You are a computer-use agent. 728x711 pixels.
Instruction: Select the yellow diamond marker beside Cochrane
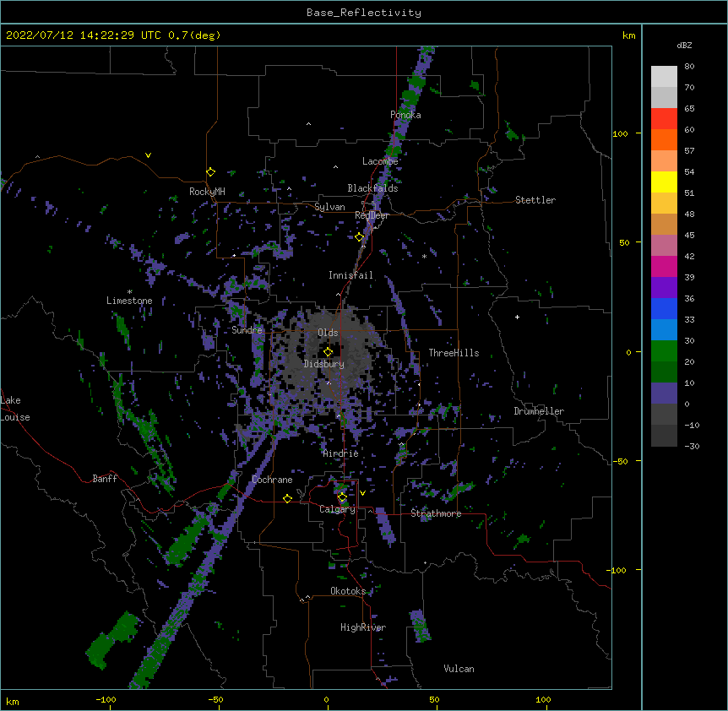click(x=287, y=498)
